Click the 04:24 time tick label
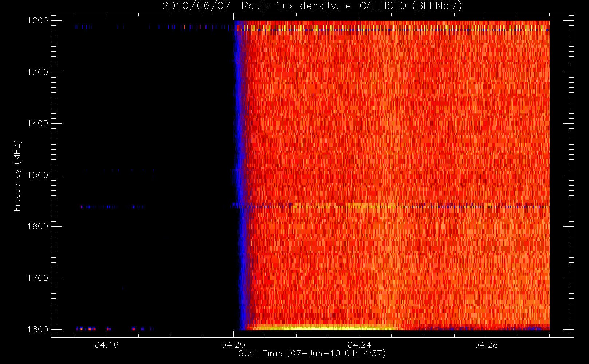This screenshot has height=364, width=589. pos(360,345)
